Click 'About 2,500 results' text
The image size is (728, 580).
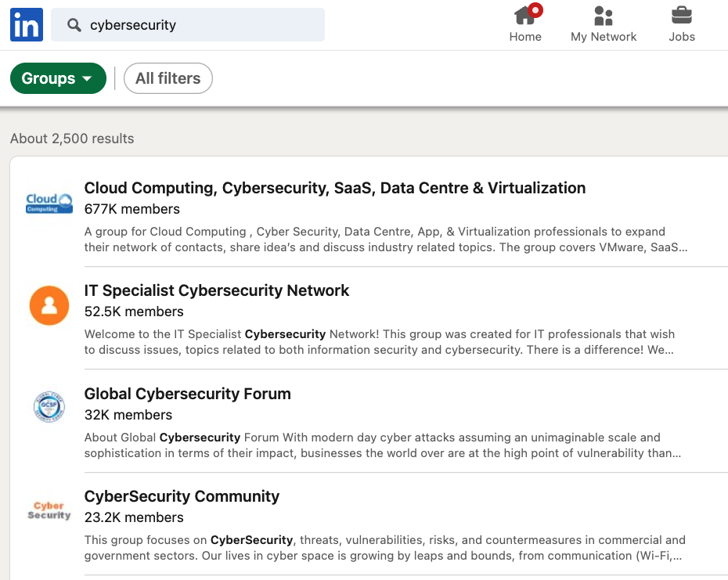(72, 139)
